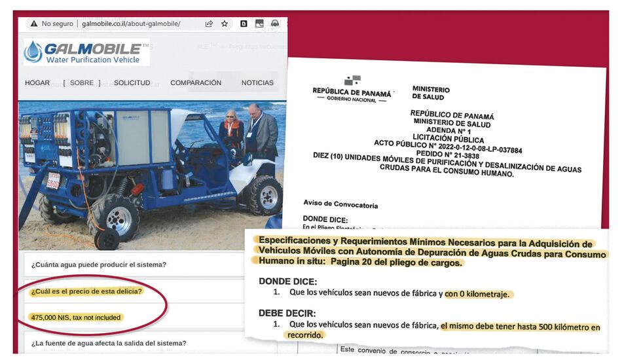
Task: Select the galmobile.co.il address bar URL
Action: point(131,24)
